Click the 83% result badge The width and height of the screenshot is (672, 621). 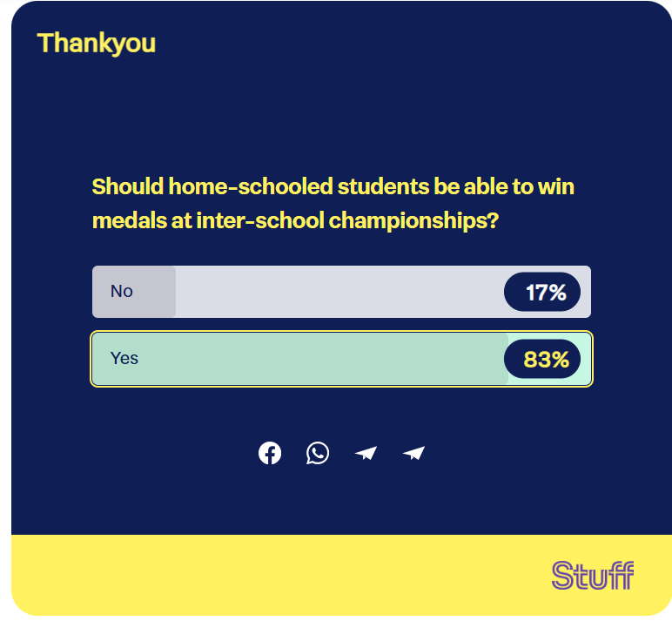(x=542, y=359)
